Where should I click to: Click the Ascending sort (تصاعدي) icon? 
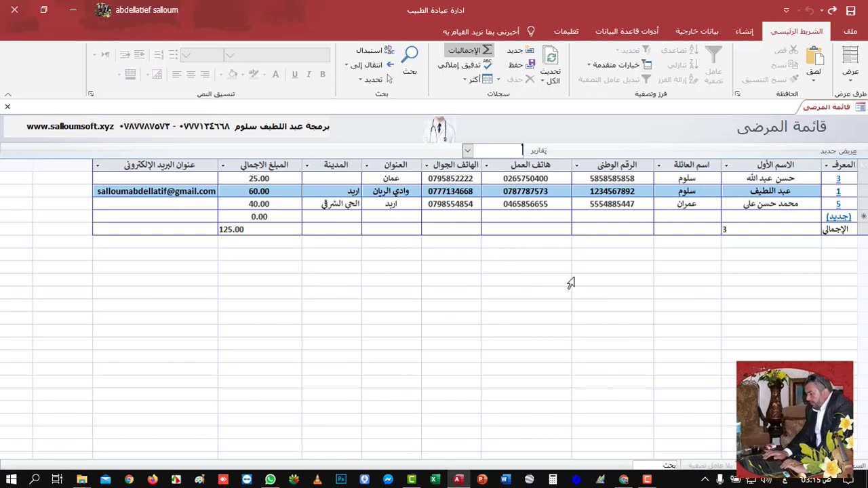click(x=694, y=50)
